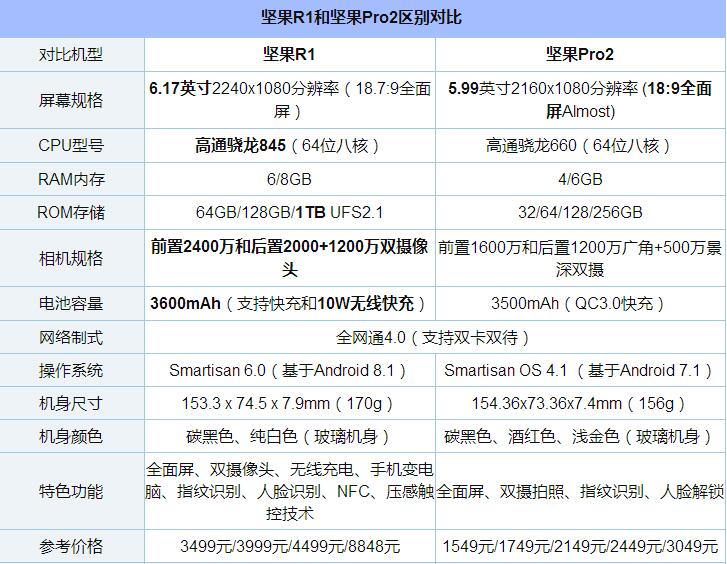
Task: Select the 机身颜色 row label
Action: click(x=71, y=436)
